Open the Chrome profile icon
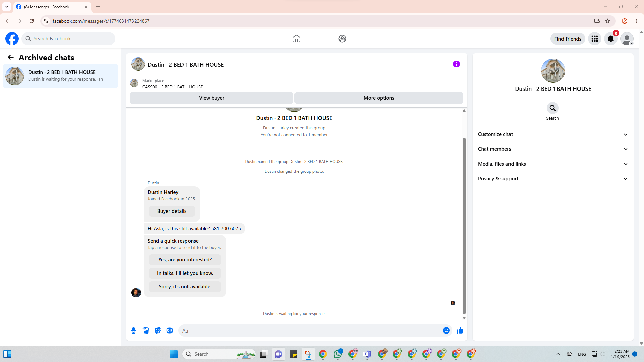 pos(625,21)
